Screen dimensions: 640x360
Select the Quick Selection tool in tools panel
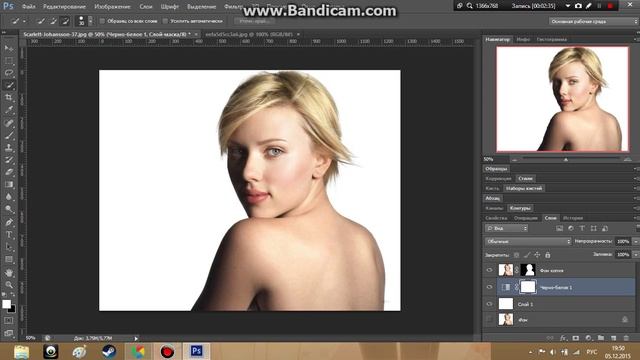point(9,85)
